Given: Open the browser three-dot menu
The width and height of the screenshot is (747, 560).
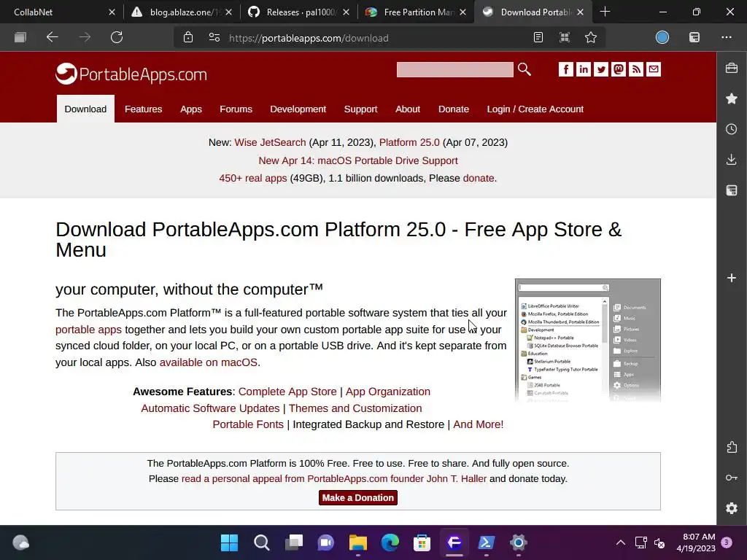Looking at the screenshot, I should click(x=727, y=37).
